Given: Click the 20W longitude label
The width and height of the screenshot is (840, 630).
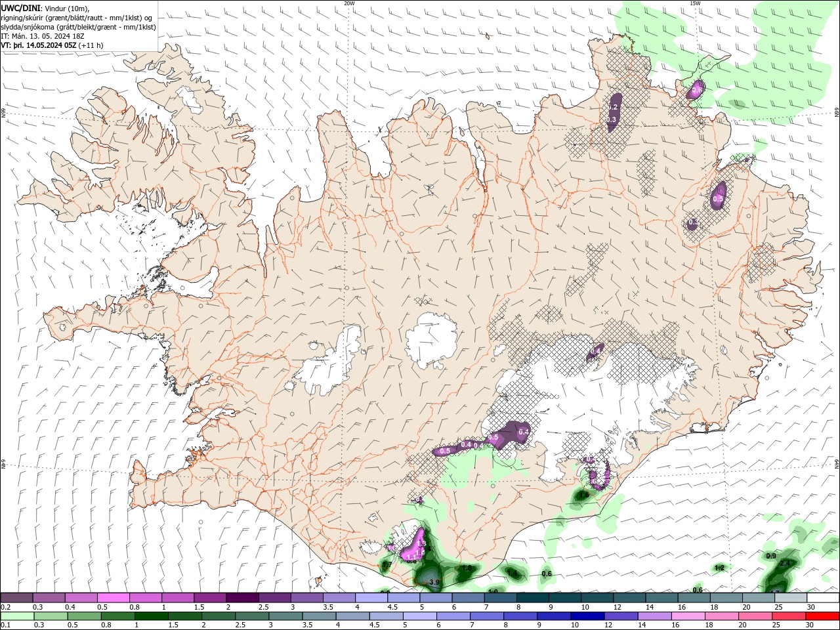Looking at the screenshot, I should pyautogui.click(x=349, y=3).
